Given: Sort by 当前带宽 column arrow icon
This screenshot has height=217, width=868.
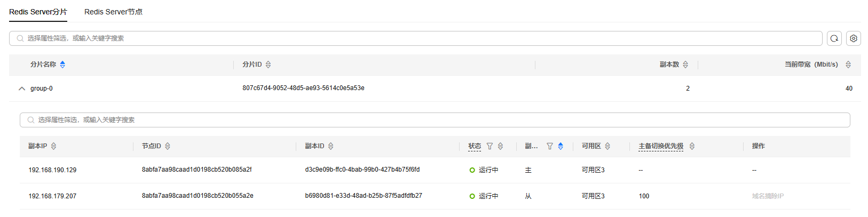Looking at the screenshot, I should (848, 65).
